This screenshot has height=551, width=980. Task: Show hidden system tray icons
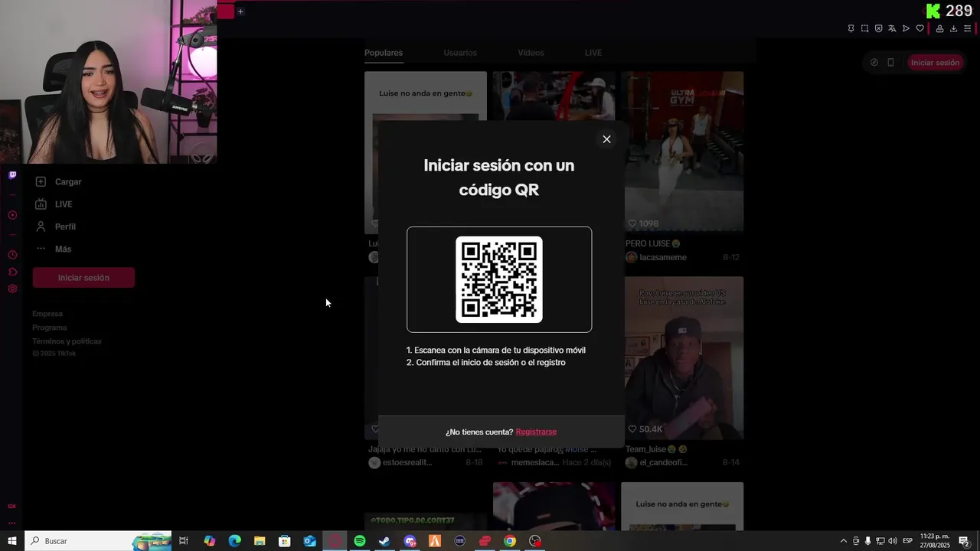click(x=844, y=541)
